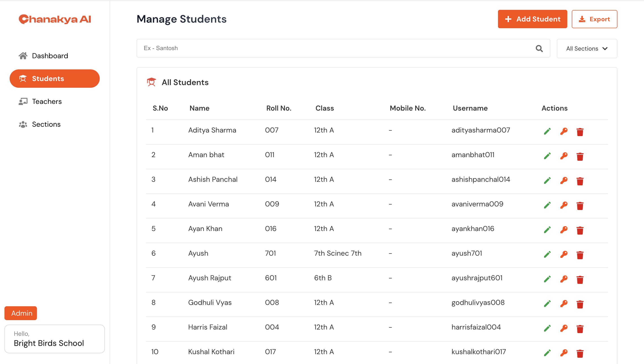Click key icon in the ayush701 row
Viewport: 644px width, 364px height.
click(x=564, y=254)
